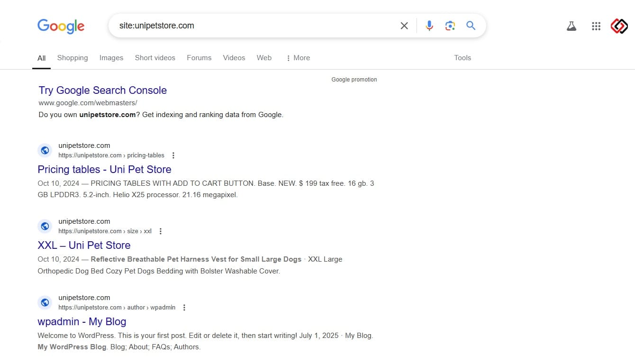Click the magnifying glass search button

[x=471, y=26]
